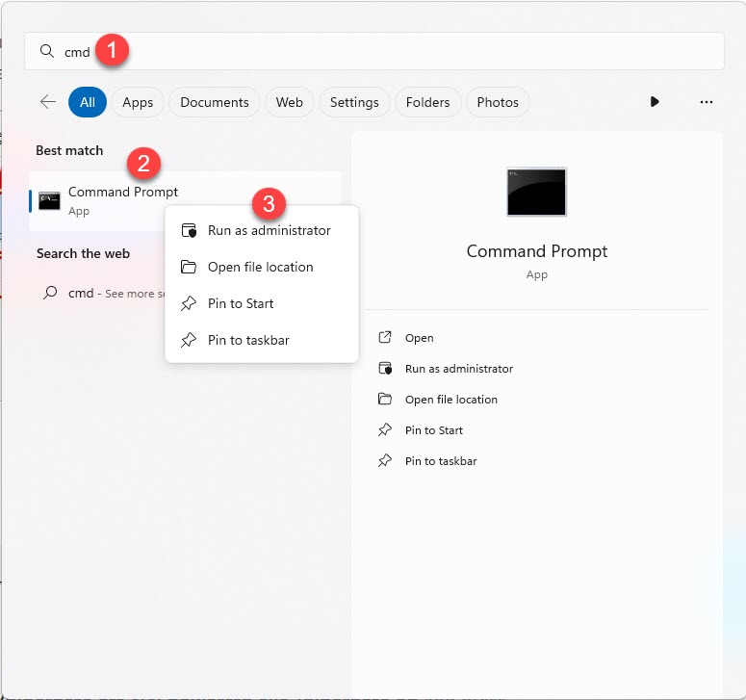The height and width of the screenshot is (700, 746).
Task: Select Pin to Start in context menu
Action: click(241, 304)
